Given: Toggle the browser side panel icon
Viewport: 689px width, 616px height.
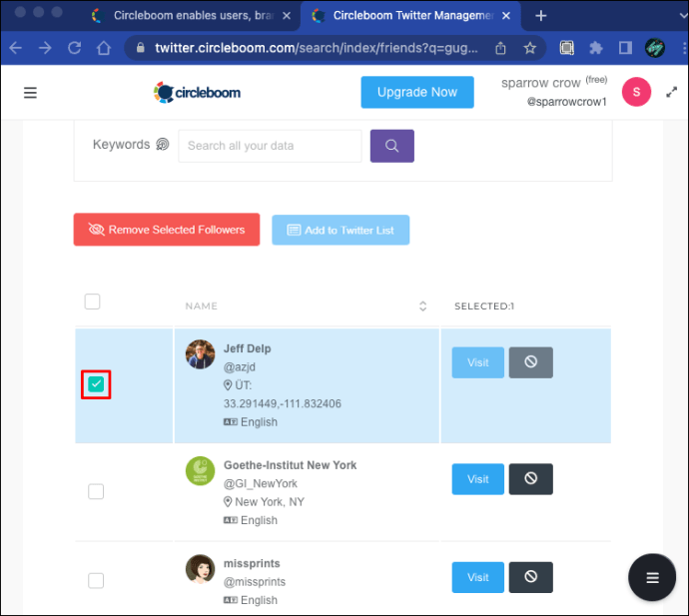Looking at the screenshot, I should [625, 48].
